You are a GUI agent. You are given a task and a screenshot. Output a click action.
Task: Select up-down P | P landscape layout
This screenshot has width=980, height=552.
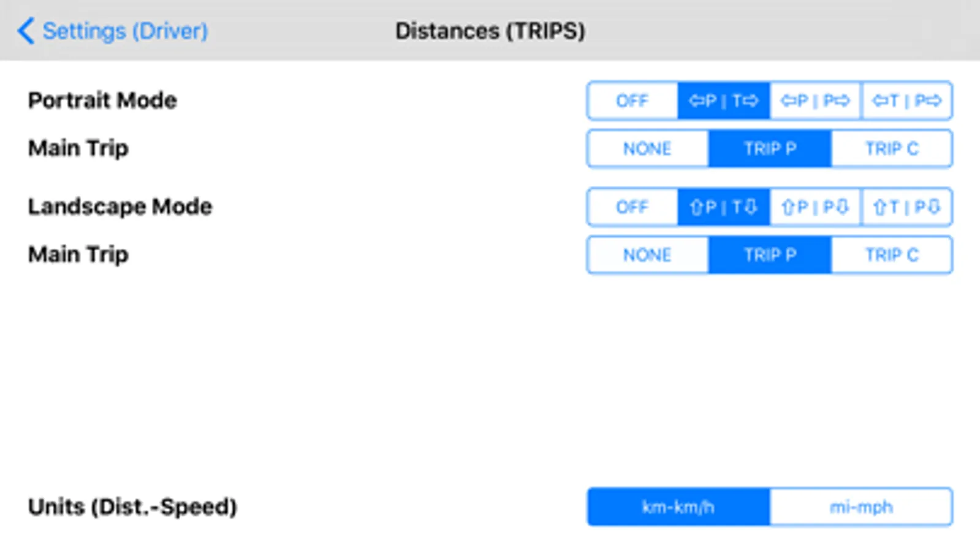pyautogui.click(x=815, y=207)
